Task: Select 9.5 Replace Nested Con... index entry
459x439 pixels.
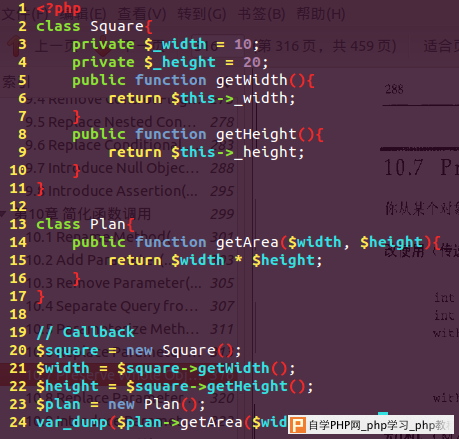Action: (x=111, y=122)
